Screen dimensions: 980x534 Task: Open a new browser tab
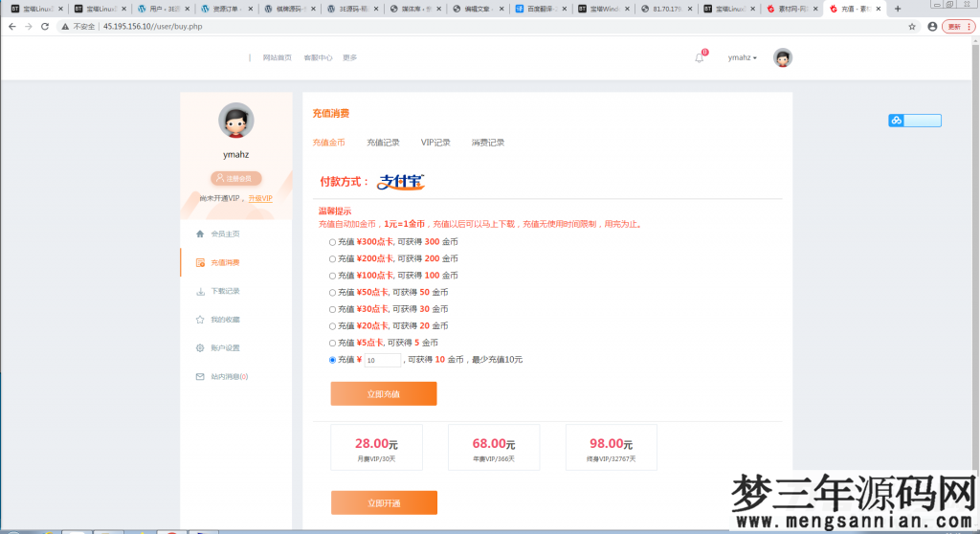click(898, 9)
